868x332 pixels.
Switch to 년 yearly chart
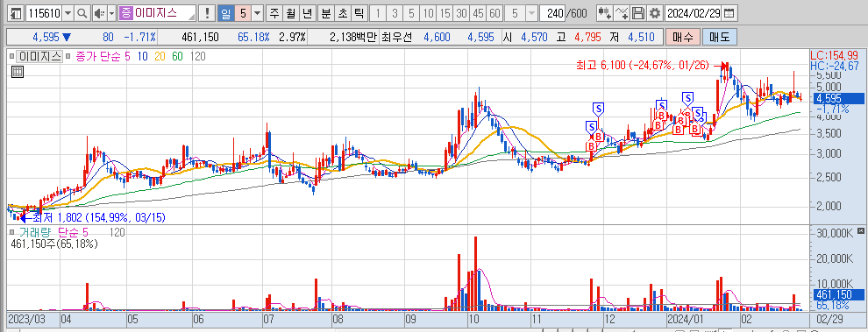pos(307,13)
